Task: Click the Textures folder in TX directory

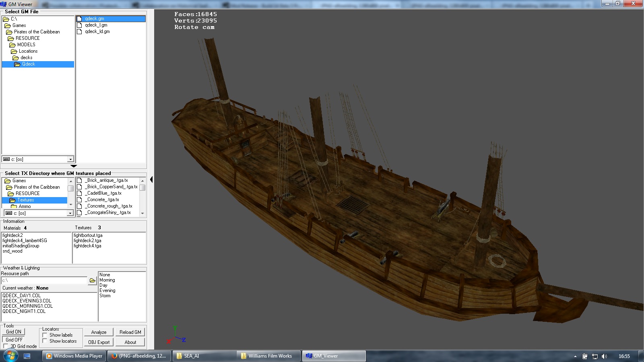Action: pyautogui.click(x=25, y=200)
